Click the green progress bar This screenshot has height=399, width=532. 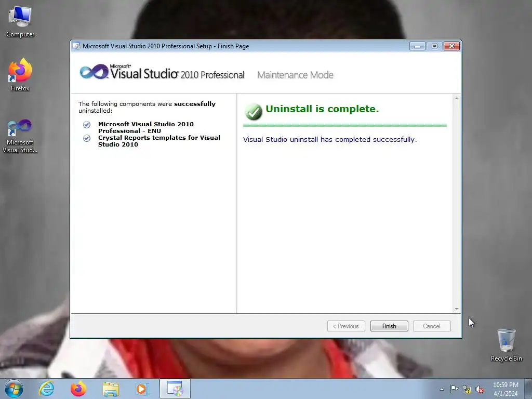tap(345, 126)
